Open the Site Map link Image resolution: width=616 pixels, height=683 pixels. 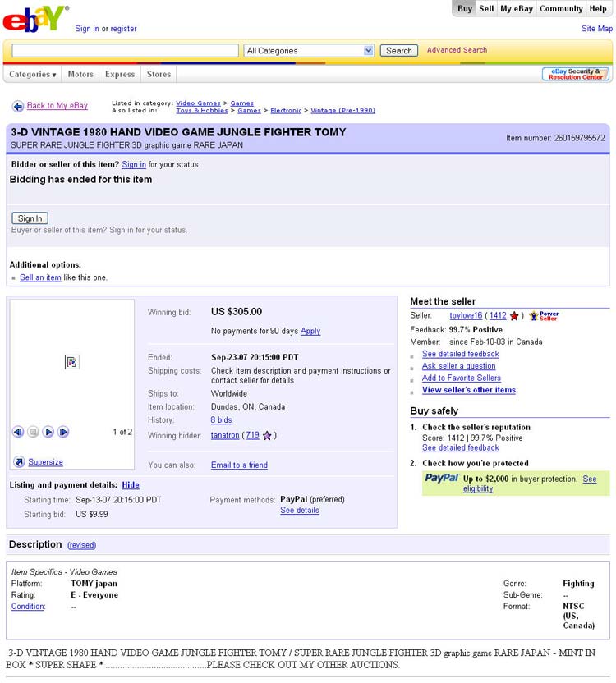tap(597, 28)
